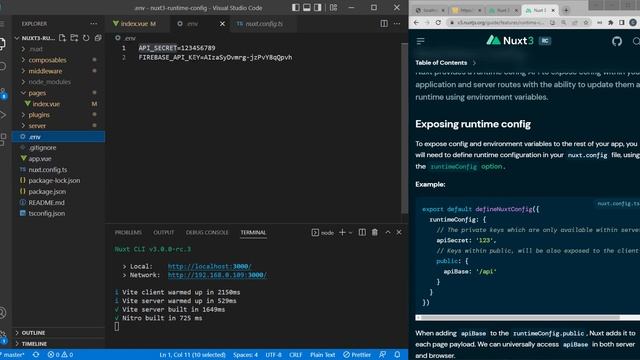
Task: Open the OUTPUT panel tab
Action: pos(164,232)
